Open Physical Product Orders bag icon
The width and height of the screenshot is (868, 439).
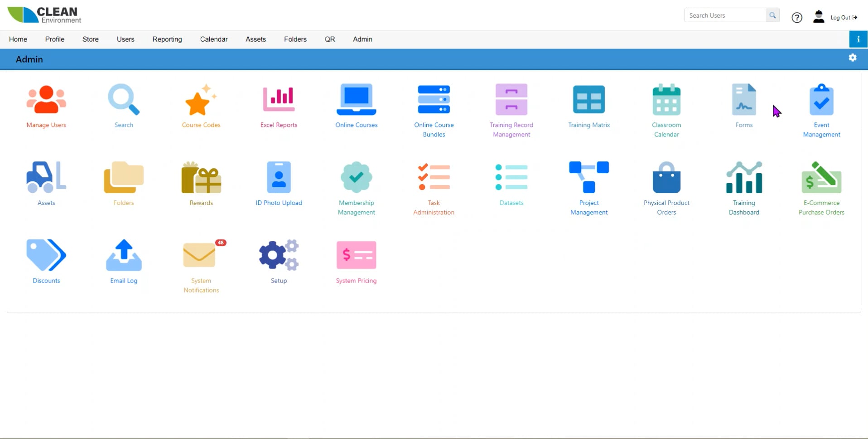[666, 177]
